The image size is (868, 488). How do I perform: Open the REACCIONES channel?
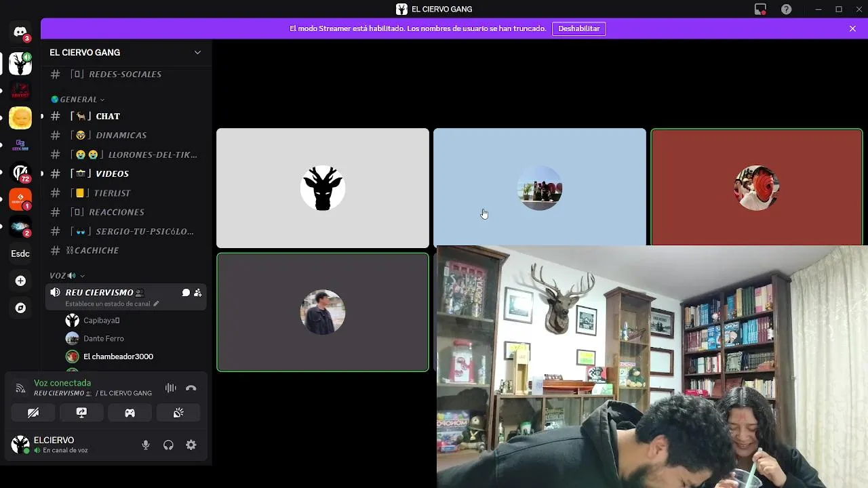tap(126, 212)
